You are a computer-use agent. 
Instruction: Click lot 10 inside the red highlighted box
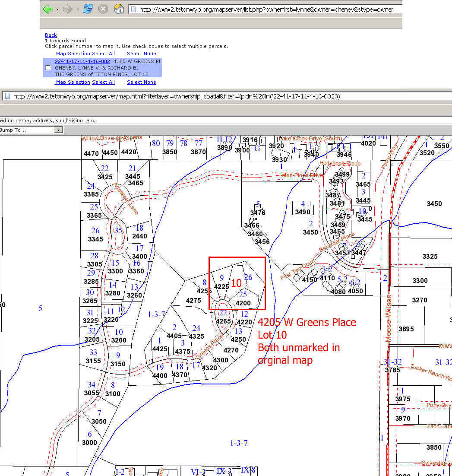[x=236, y=283]
